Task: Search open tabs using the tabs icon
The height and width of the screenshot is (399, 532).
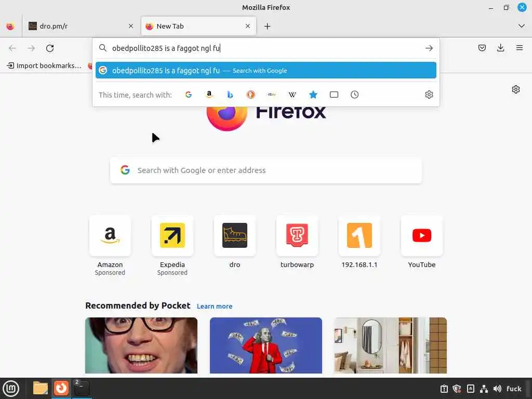Action: pos(334,95)
